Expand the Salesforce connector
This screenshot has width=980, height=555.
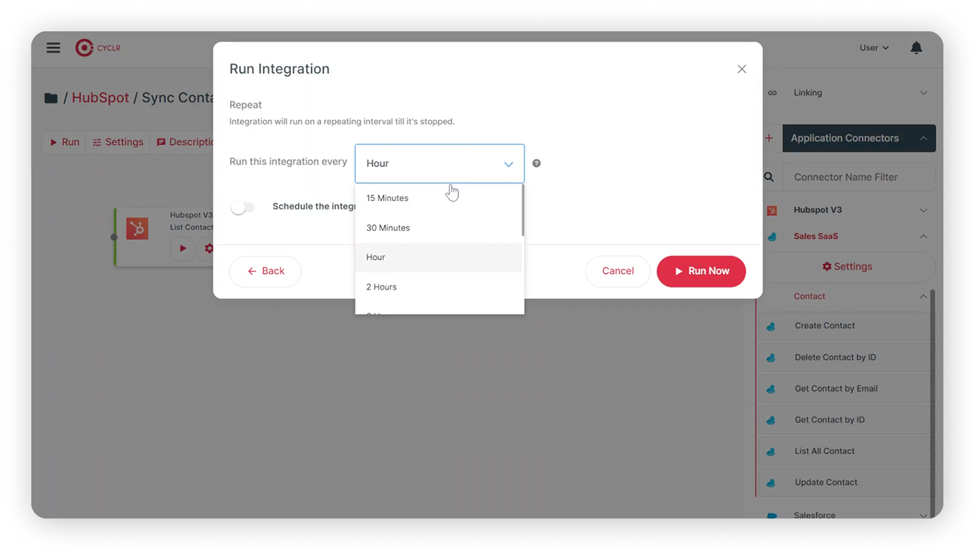coord(923,515)
